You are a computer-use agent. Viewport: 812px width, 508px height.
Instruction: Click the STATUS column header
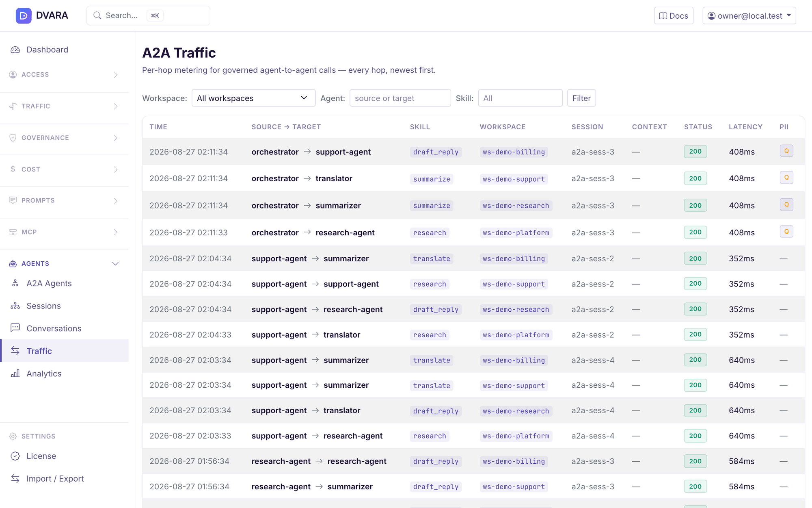click(698, 127)
